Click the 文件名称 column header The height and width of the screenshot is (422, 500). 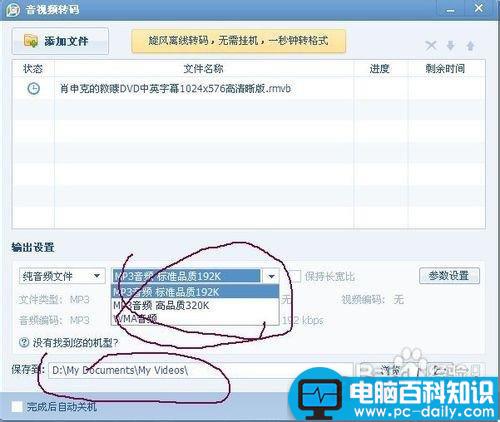pos(204,69)
